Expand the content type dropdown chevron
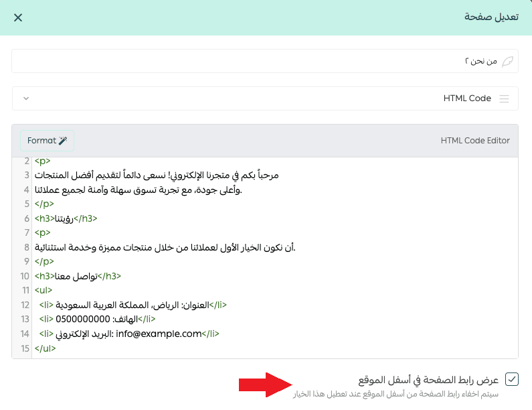The width and height of the screenshot is (532, 410). (26, 98)
